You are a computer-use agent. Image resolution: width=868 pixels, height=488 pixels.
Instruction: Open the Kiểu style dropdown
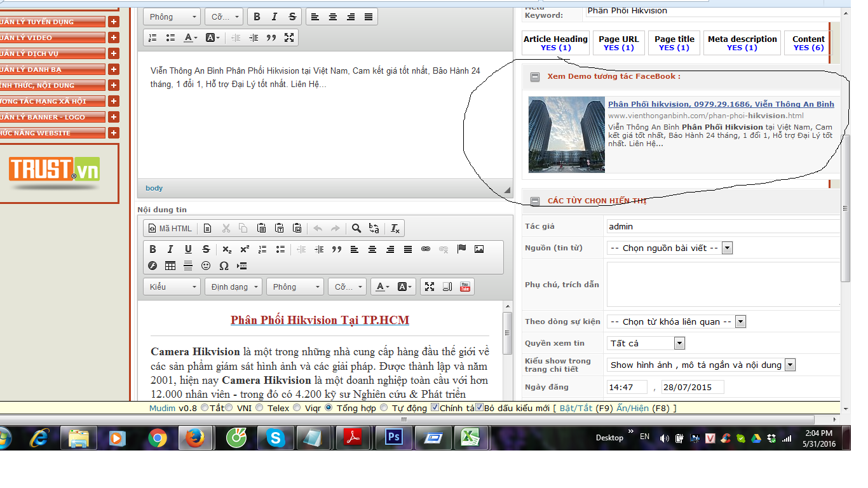point(172,287)
